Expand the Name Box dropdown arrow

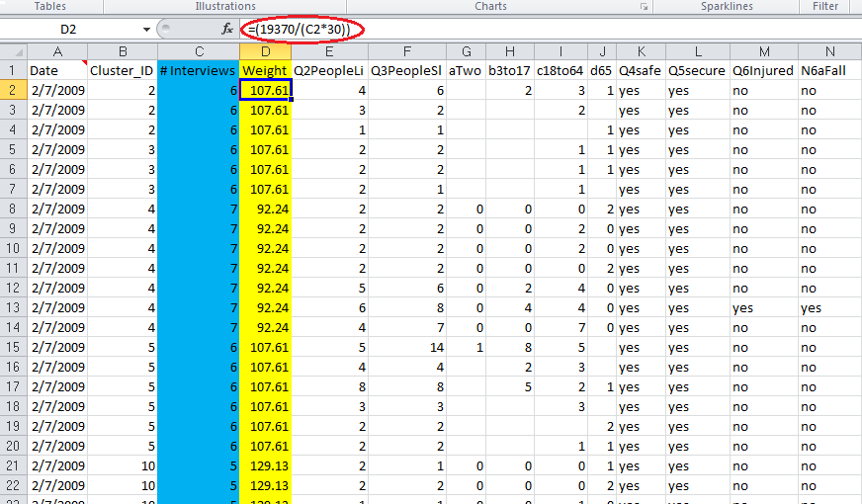[x=146, y=30]
